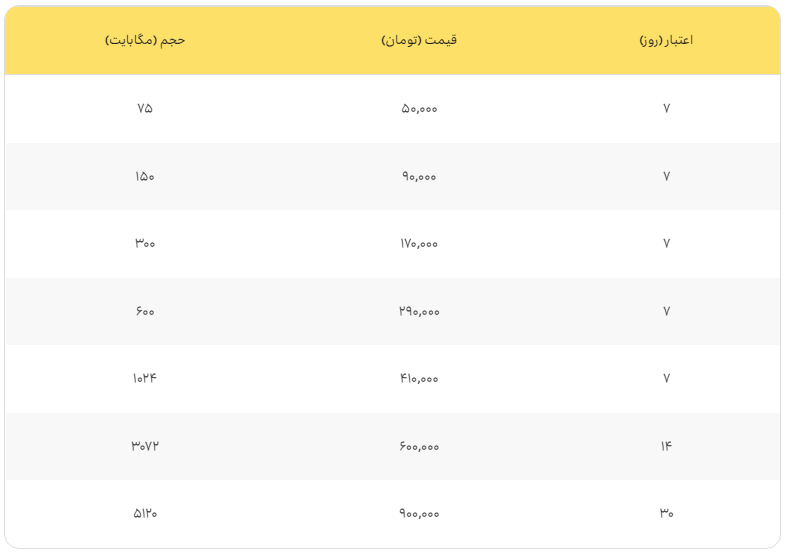This screenshot has height=554, width=786.
Task: Choose the 7-day validity cell in the 75 MB row
Action: pyautogui.click(x=666, y=108)
